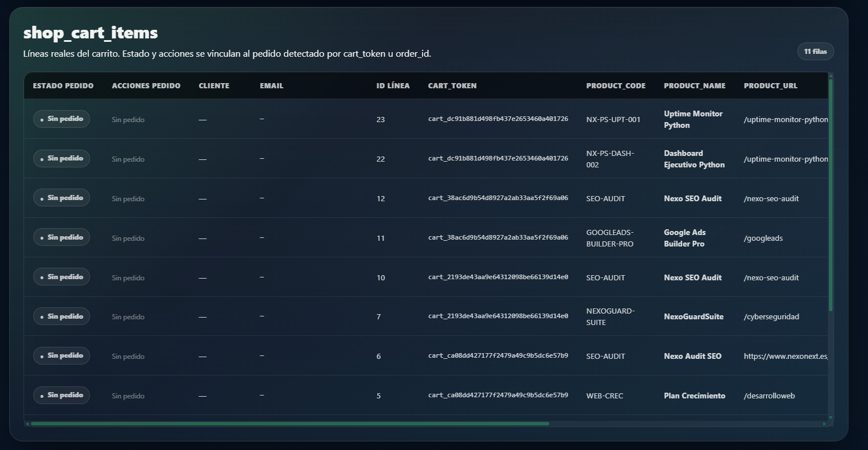Select the EMAIL column header

[x=272, y=85]
